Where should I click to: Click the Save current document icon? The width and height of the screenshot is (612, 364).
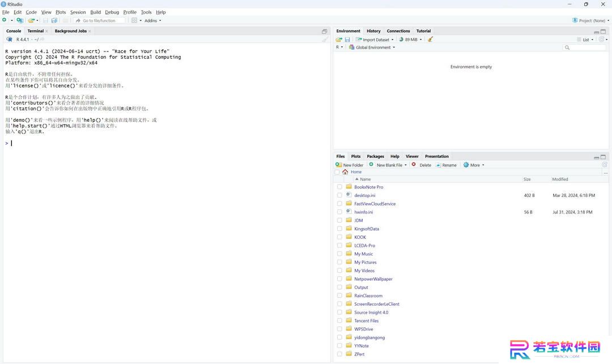[46, 20]
